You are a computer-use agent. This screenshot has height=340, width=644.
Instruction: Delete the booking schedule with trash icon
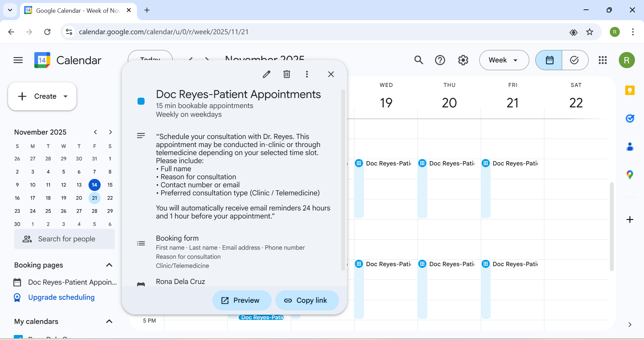(x=287, y=74)
